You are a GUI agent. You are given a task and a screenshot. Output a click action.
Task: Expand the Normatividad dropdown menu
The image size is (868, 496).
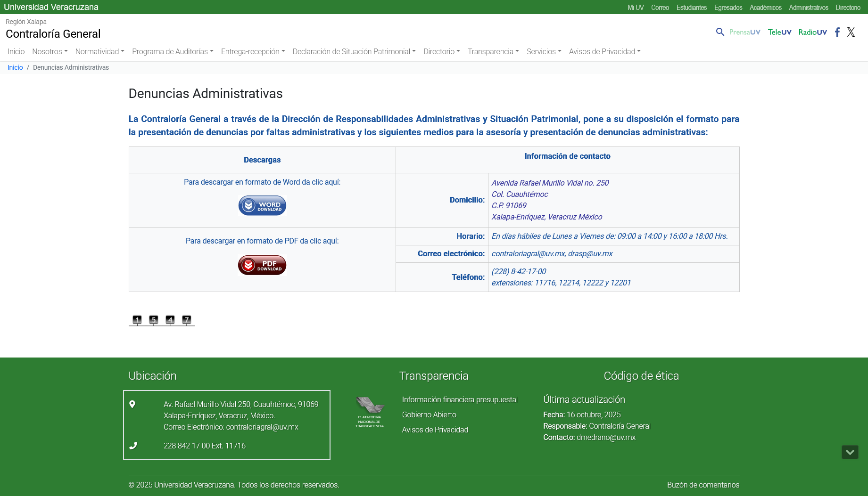(99, 52)
